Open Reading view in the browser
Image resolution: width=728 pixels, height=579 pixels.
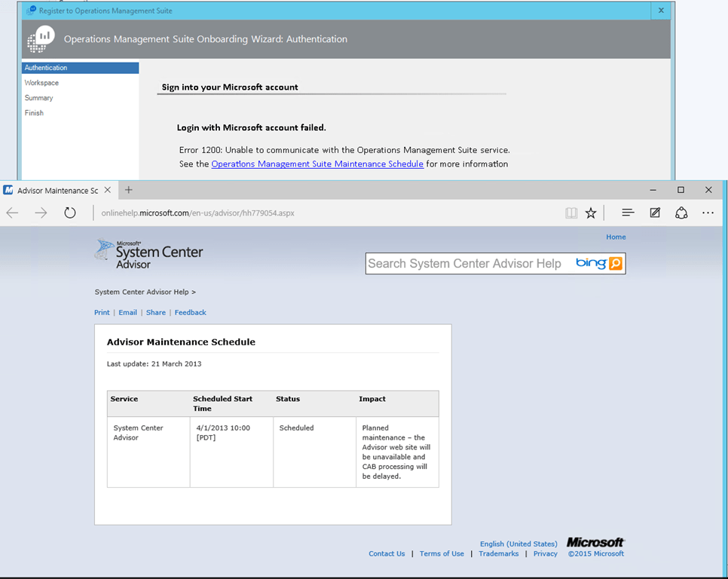(571, 213)
